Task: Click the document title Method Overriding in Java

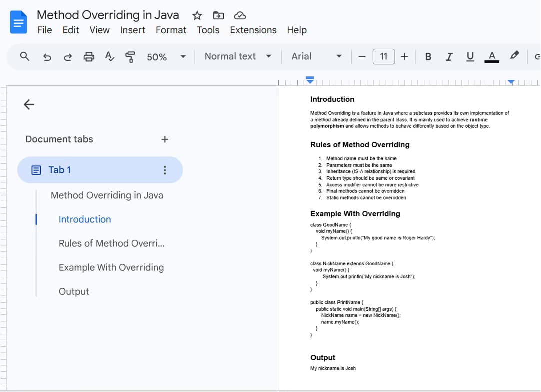Action: pos(108,15)
